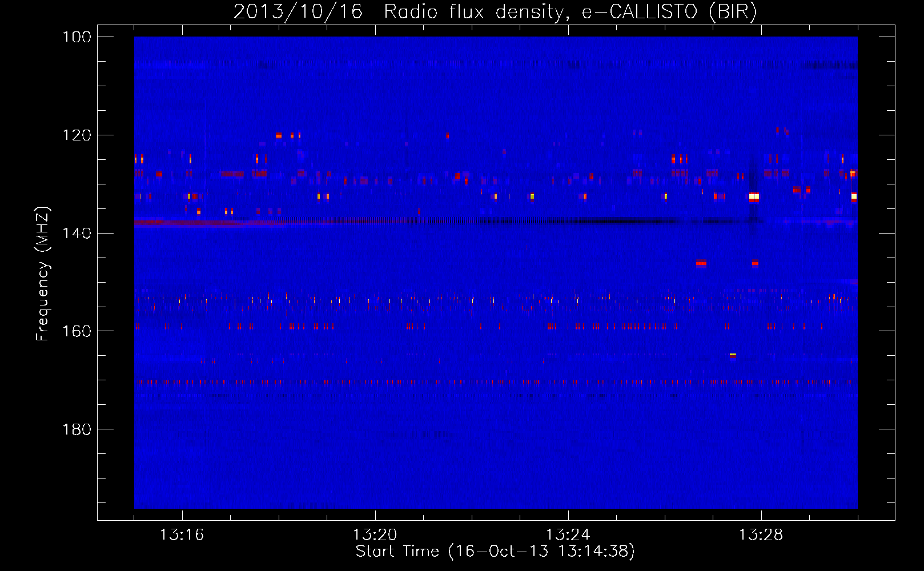Click the '140' frequency tick label
Screen dimensions: 924x571
click(77, 233)
